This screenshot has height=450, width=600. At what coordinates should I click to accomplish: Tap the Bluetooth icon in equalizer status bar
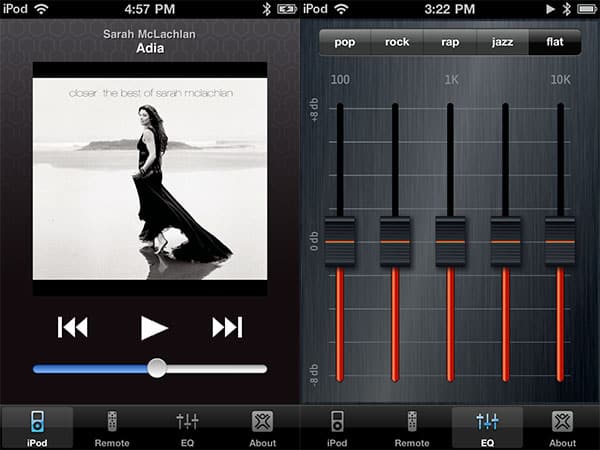tap(567, 9)
